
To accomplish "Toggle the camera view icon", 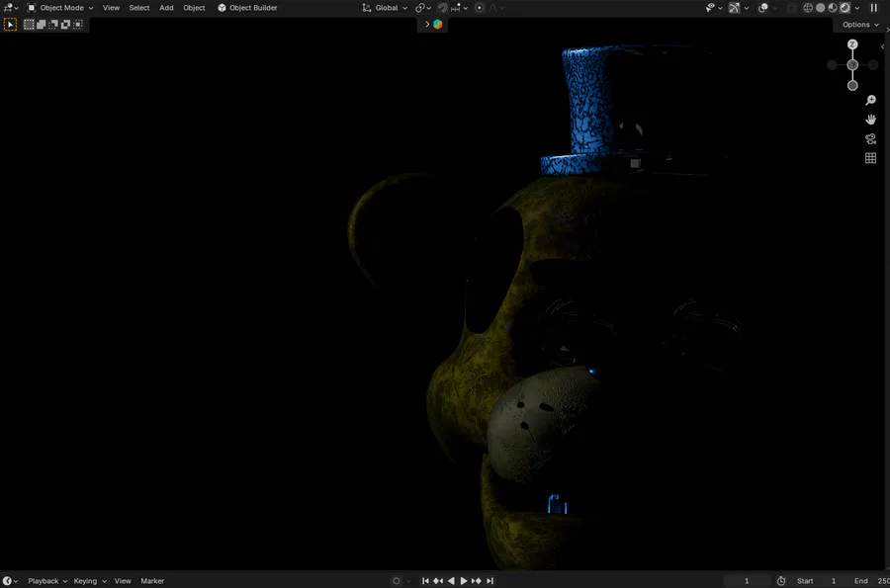I will [870, 139].
